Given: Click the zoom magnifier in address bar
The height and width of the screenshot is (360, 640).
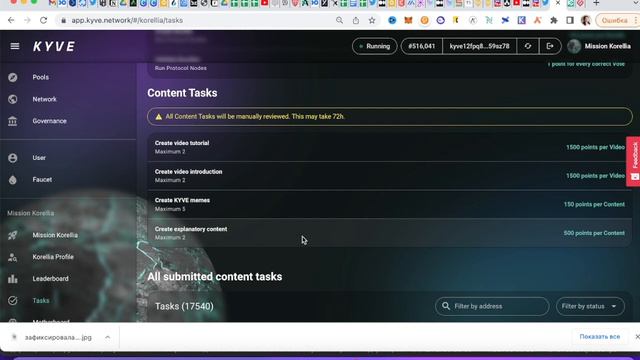Looking at the screenshot, I should click(340, 20).
